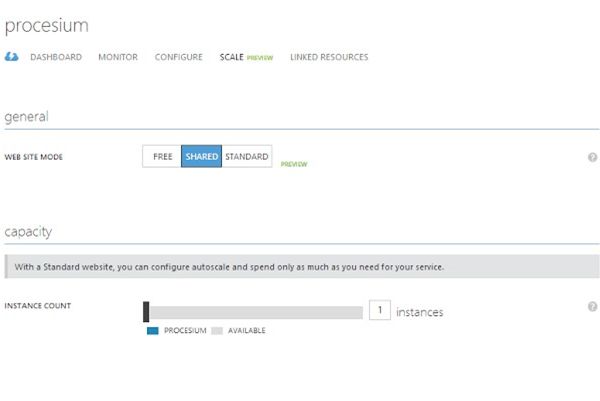Open help for Web Site Mode
Image resolution: width=600 pixels, height=401 pixels.
point(592,157)
